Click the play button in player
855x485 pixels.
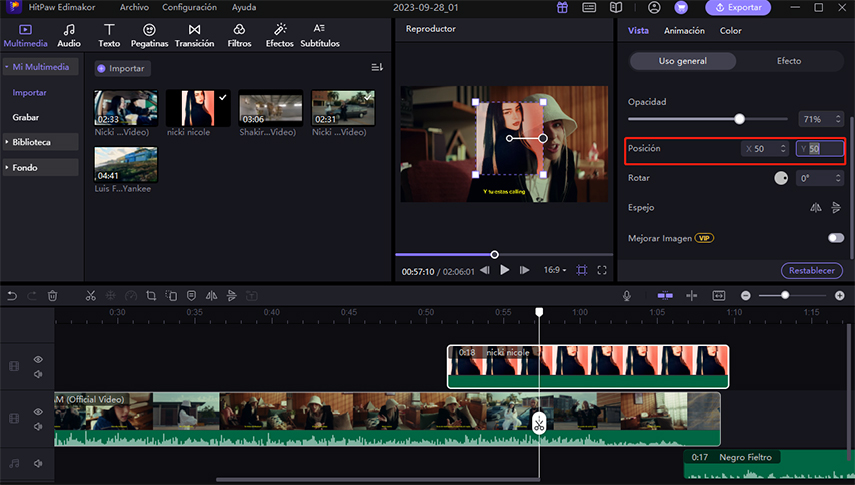tap(504, 270)
